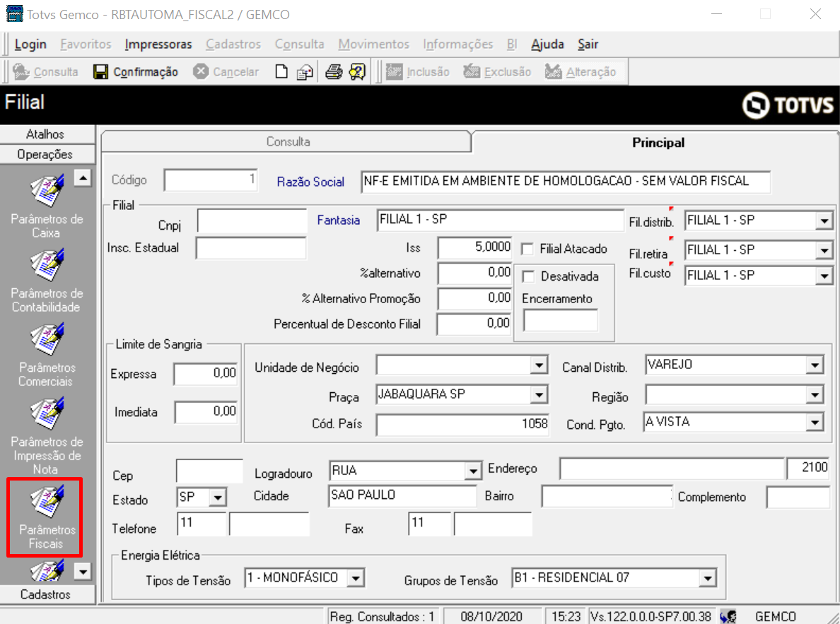Click the Cód. País field
Screen dimensions: 840x624
(462, 425)
